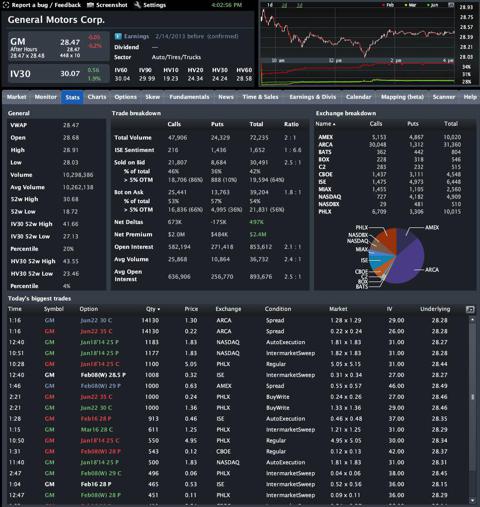Screen dimensions: 480x507
Task: Click the IV30 quote box
Action: [x=59, y=74]
